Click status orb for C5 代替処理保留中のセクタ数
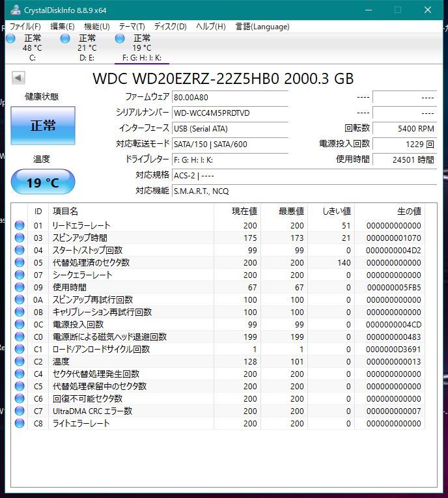The image size is (448, 498). (x=20, y=386)
